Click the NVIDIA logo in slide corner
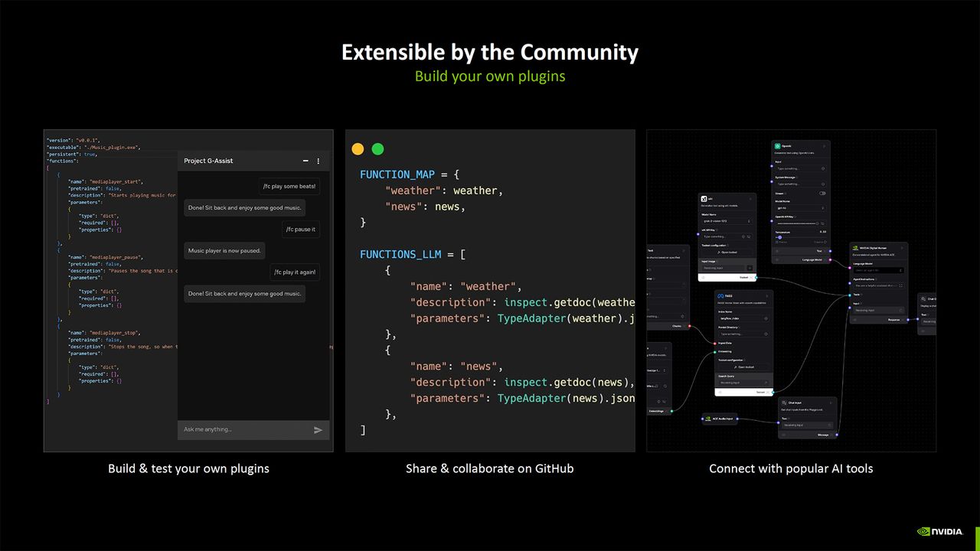Image resolution: width=980 pixels, height=551 pixels. tap(940, 532)
